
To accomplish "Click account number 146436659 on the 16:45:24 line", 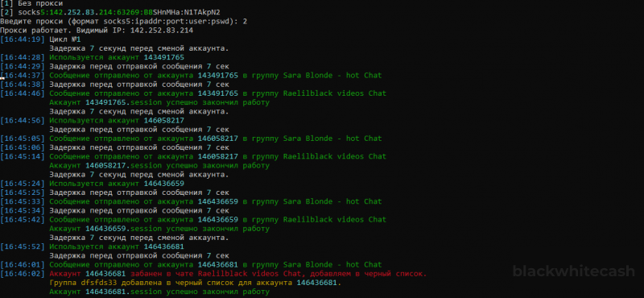I will click(164, 184).
